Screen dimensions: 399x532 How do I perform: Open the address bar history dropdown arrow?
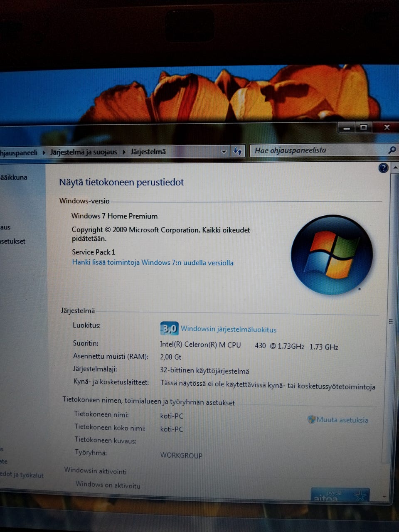(224, 151)
